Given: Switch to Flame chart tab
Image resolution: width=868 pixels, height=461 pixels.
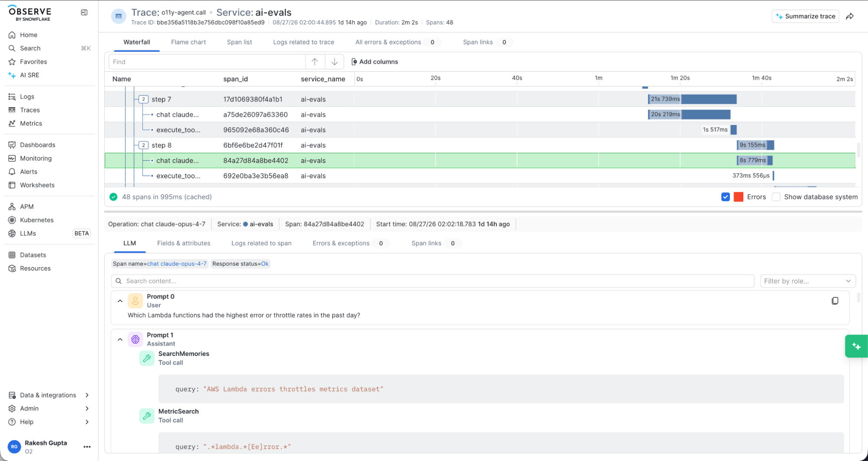Looking at the screenshot, I should [188, 42].
